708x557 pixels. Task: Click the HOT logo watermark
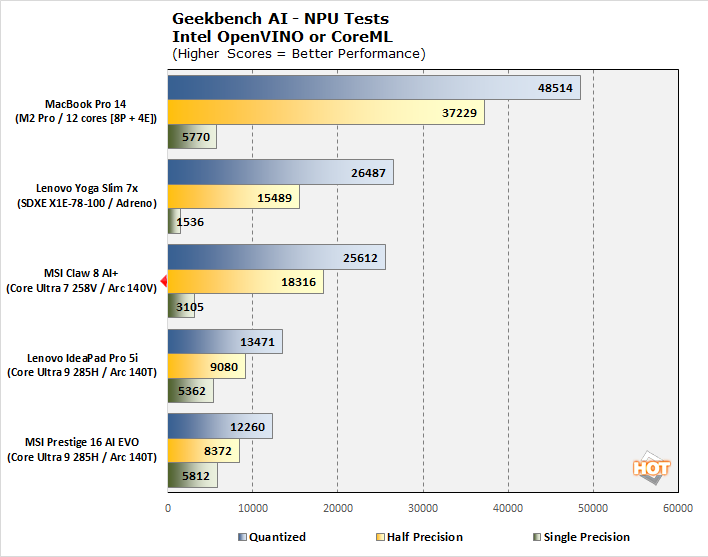click(x=652, y=467)
